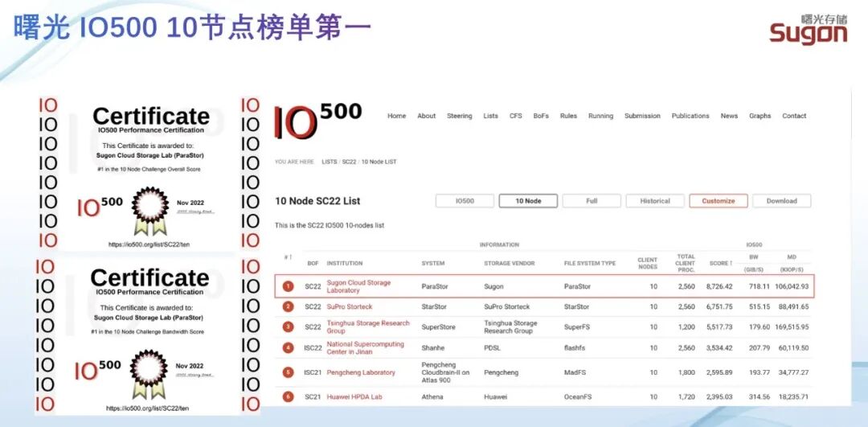Click the rank 5 badge for Pengcheng
The height and width of the screenshot is (427, 868).
pos(288,372)
